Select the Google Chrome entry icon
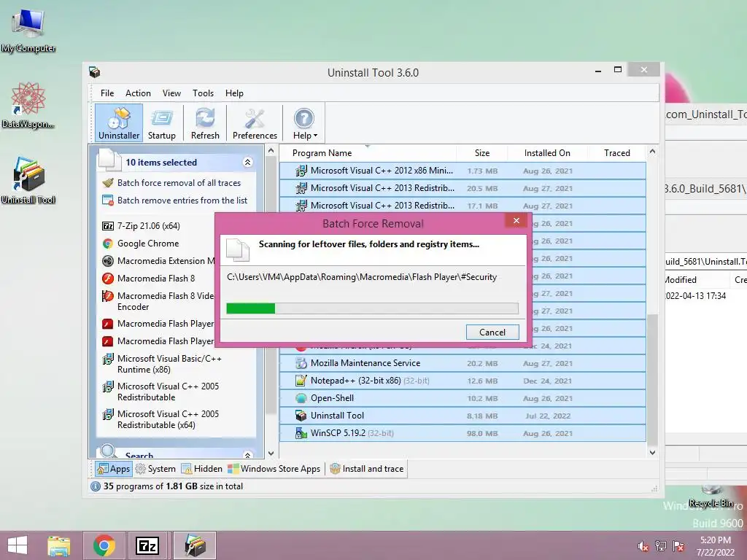The image size is (747, 560). [x=108, y=244]
